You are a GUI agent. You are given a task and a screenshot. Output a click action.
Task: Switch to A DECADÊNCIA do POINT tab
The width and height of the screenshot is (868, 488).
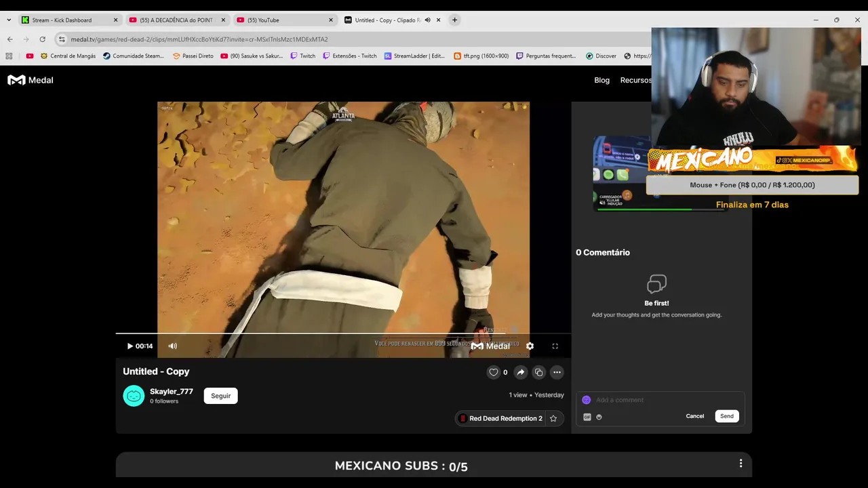pos(176,20)
